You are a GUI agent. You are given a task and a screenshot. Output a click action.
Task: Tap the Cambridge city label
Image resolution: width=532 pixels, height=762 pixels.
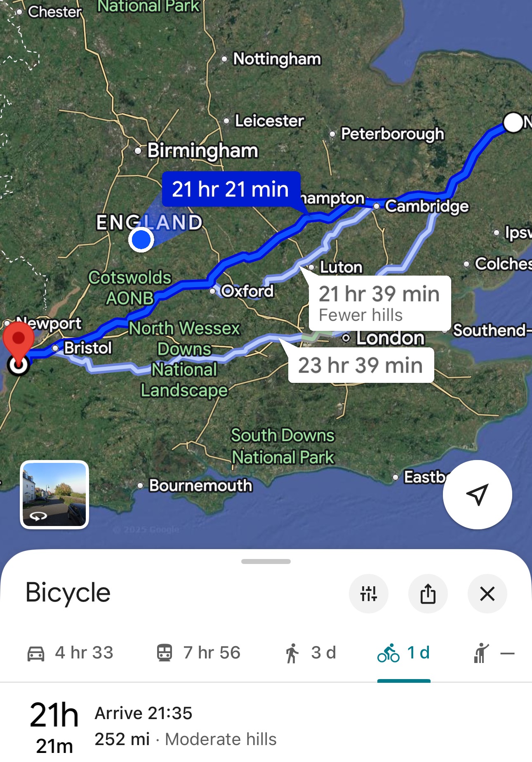426,206
